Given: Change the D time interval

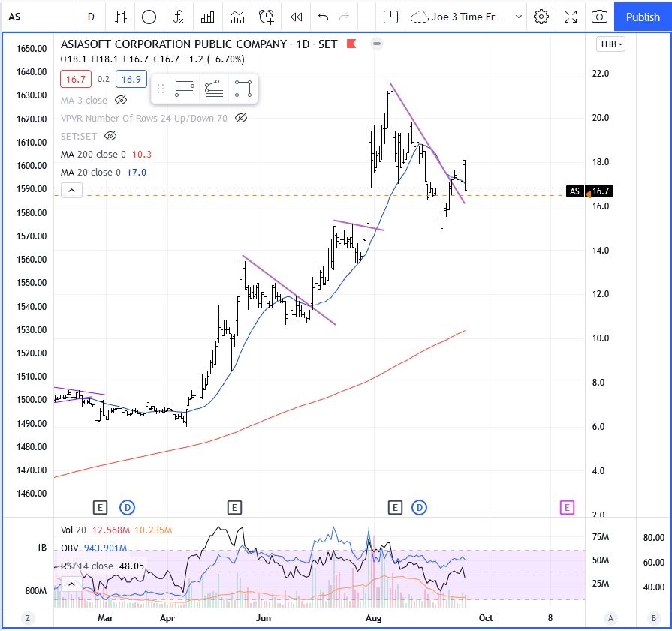Looking at the screenshot, I should tap(91, 17).
